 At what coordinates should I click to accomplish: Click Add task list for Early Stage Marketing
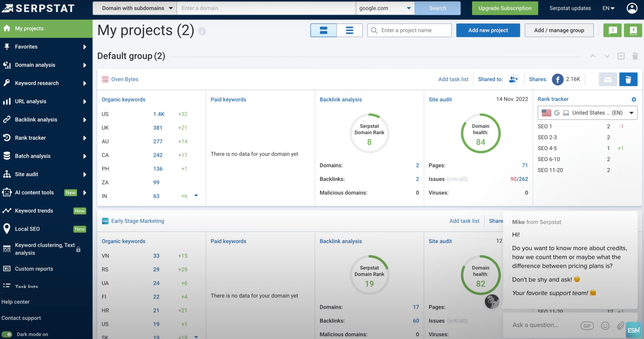464,221
